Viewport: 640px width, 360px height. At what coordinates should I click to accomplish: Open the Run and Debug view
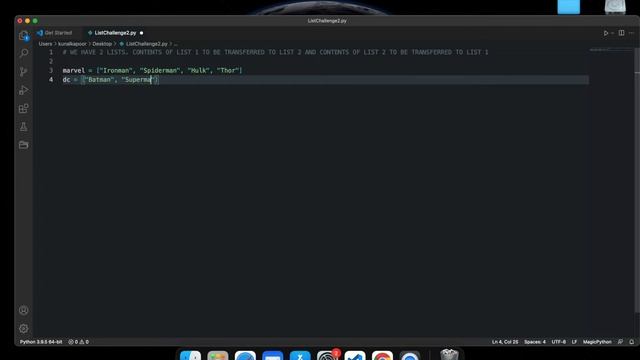click(24, 90)
